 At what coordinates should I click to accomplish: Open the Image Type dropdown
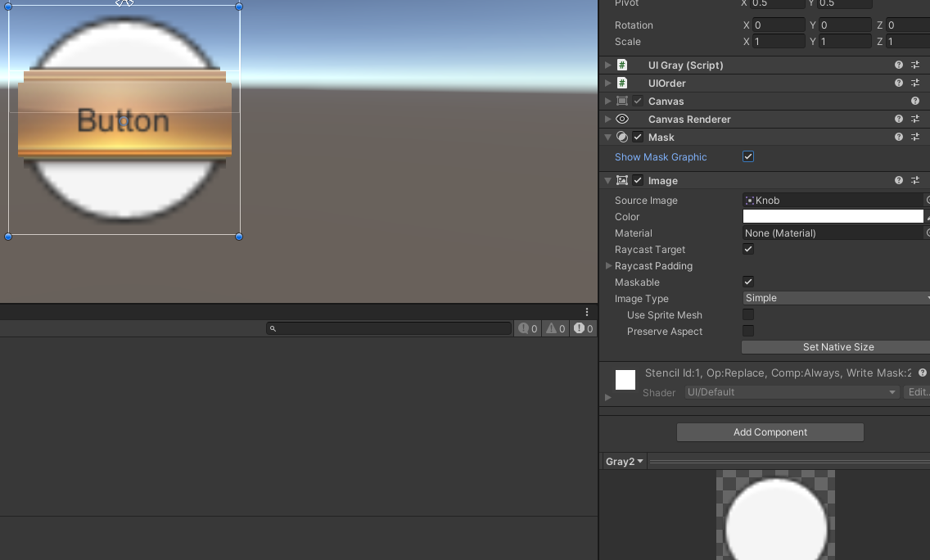[835, 298]
